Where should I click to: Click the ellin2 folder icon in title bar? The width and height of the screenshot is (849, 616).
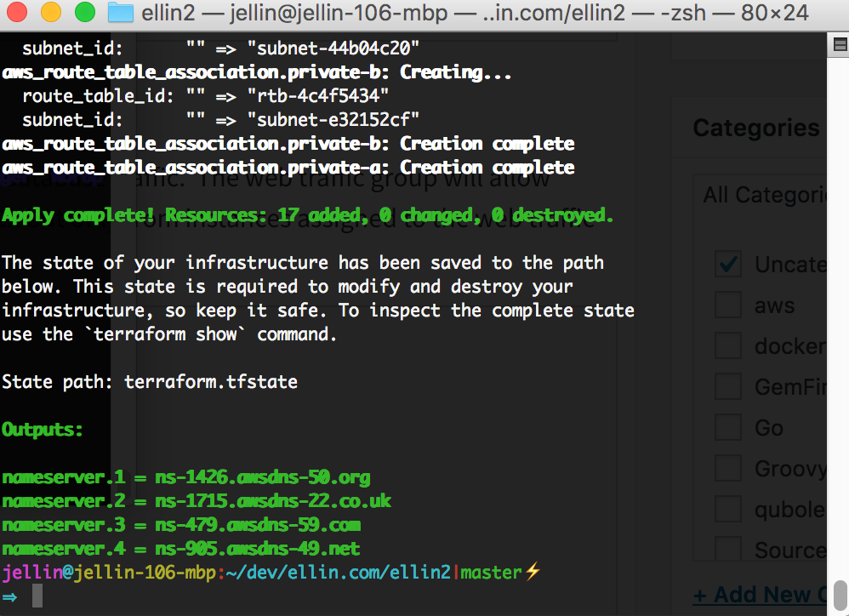(120, 13)
